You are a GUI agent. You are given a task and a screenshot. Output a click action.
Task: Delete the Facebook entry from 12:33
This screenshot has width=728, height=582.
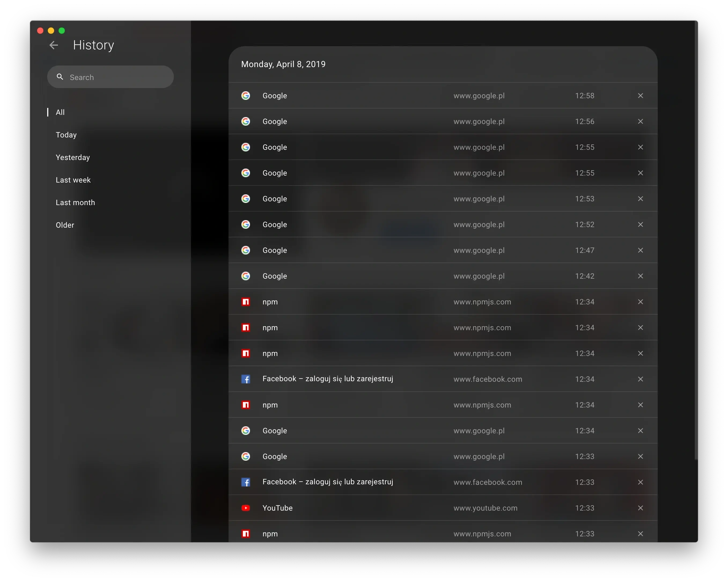click(x=640, y=482)
